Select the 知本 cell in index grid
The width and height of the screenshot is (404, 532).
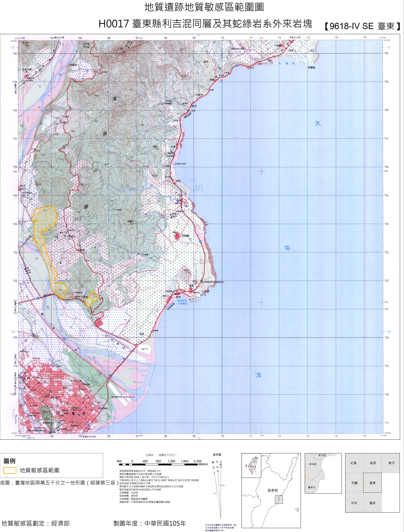(x=354, y=503)
